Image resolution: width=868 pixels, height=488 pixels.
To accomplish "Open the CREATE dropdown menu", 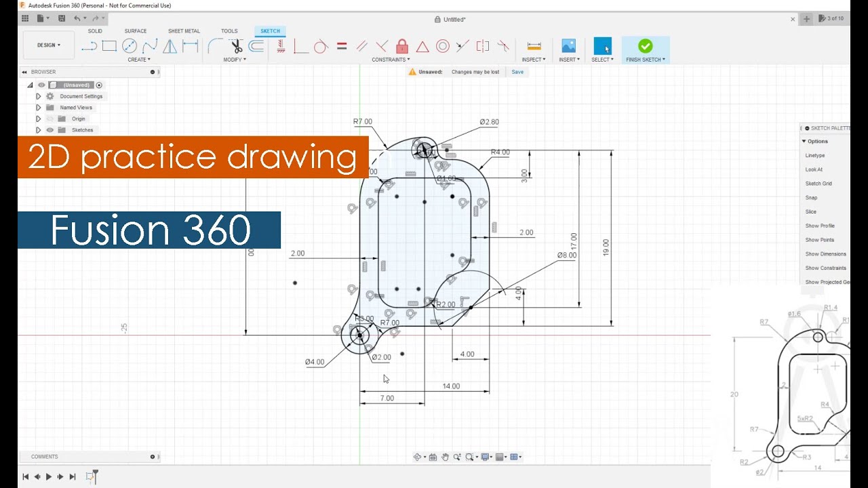I will point(139,60).
